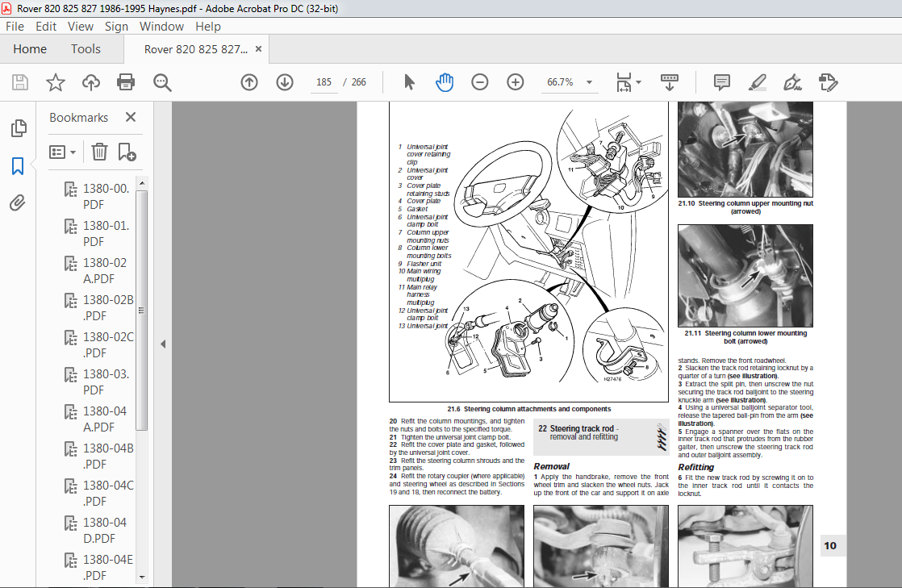
Task: Click the scrolling mode toolbar icon
Action: click(669, 82)
